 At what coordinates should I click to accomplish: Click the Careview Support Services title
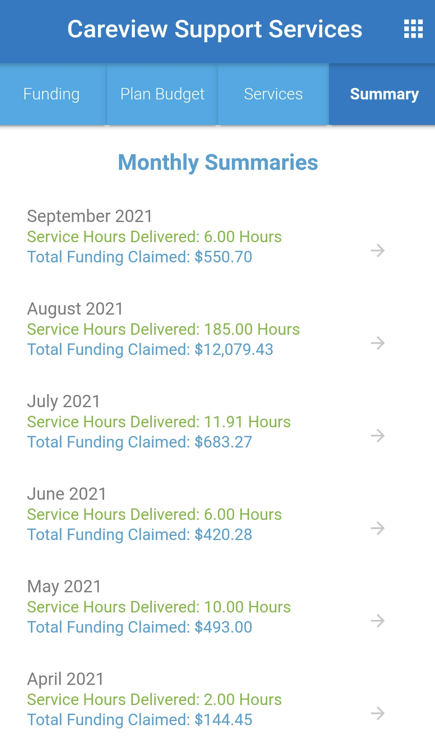(214, 29)
